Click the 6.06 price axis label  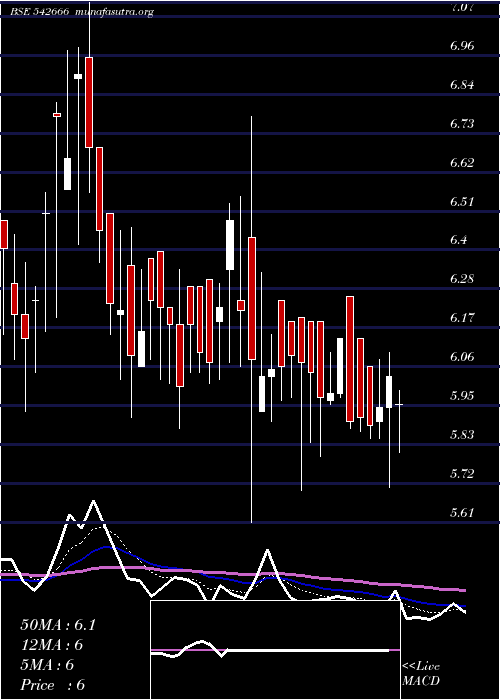coord(462,357)
